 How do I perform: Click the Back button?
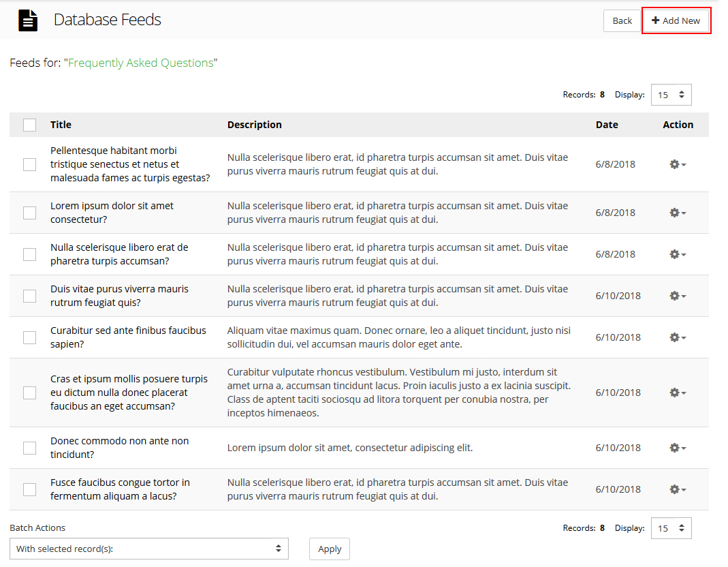tap(622, 20)
